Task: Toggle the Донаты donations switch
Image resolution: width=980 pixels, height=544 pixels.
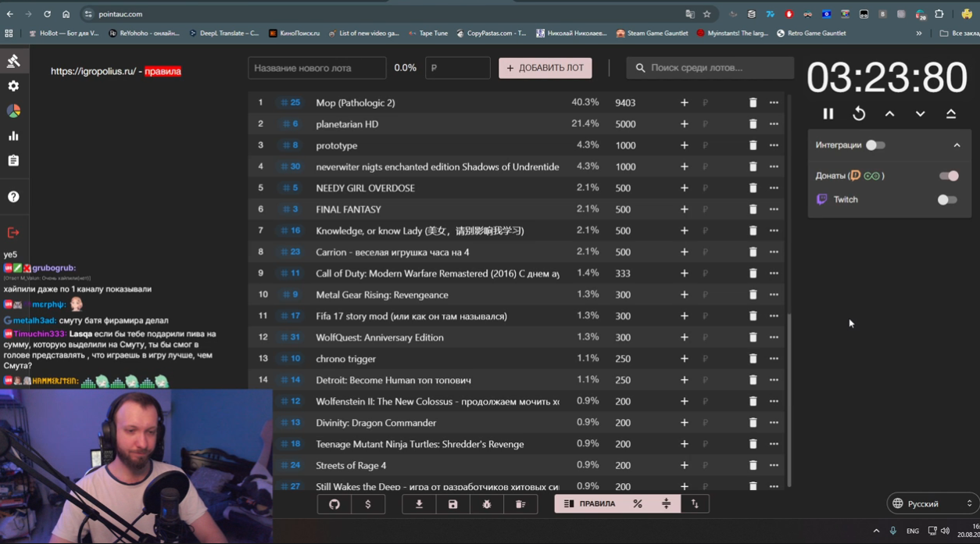Action: 948,176
